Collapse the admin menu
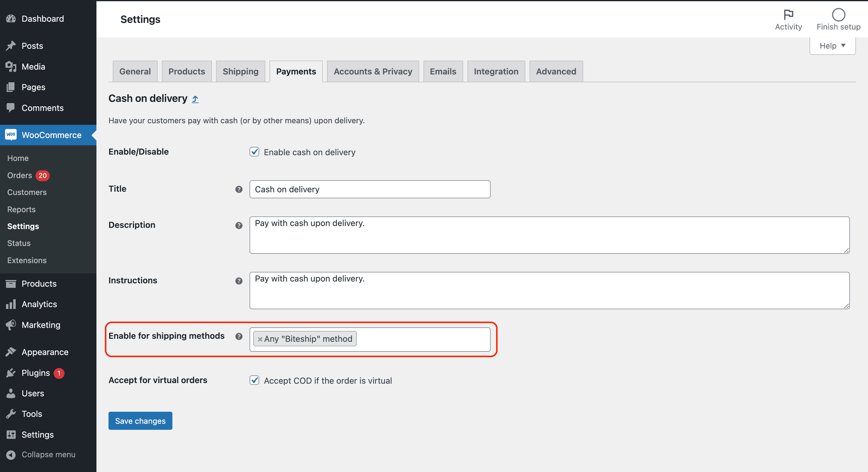The height and width of the screenshot is (472, 868). coord(41,455)
